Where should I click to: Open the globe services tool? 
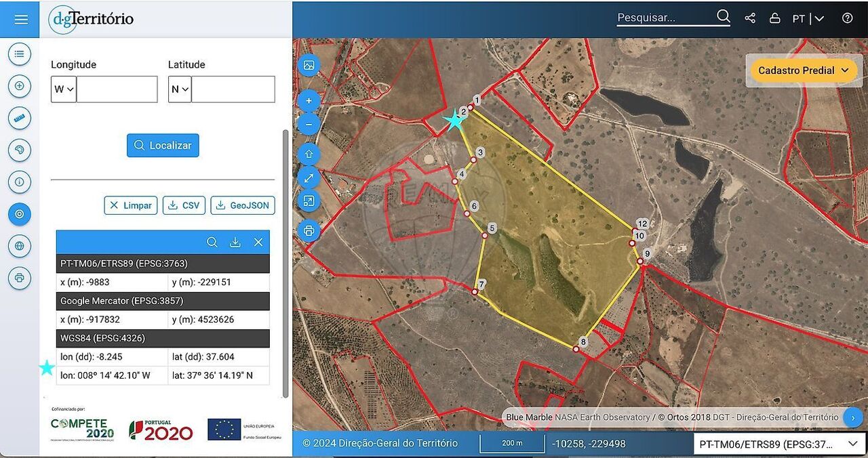click(20, 246)
